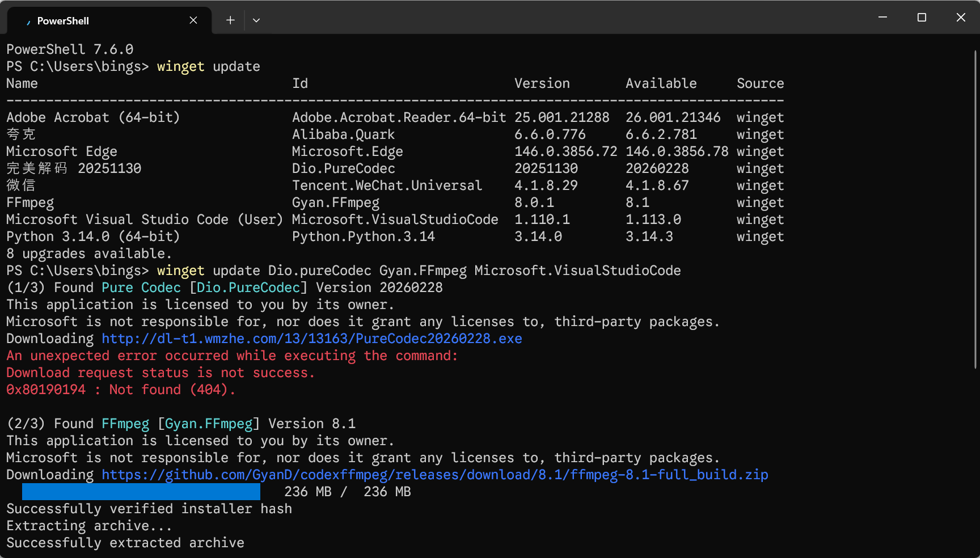Viewport: 980px width, 558px height.
Task: Click the PowerShell icon in the tab
Action: tap(28, 21)
